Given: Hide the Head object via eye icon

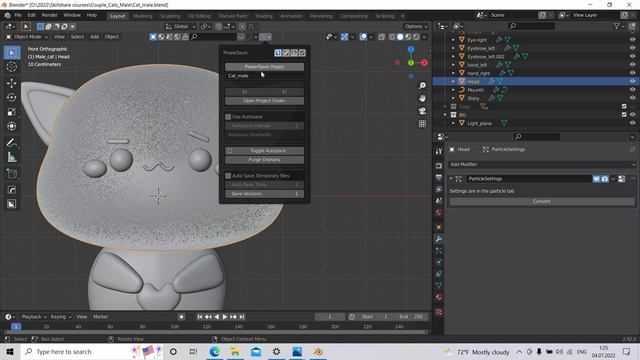Looking at the screenshot, I should 632,81.
